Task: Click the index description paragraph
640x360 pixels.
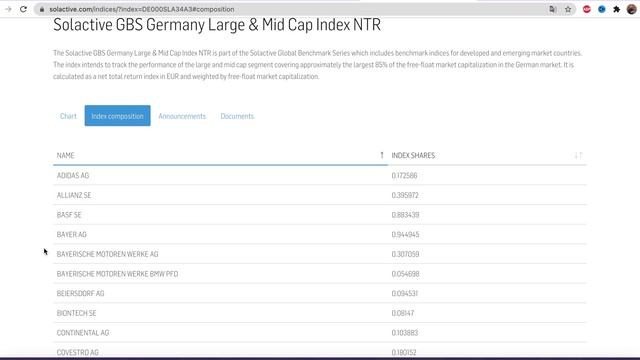Action: (318, 64)
